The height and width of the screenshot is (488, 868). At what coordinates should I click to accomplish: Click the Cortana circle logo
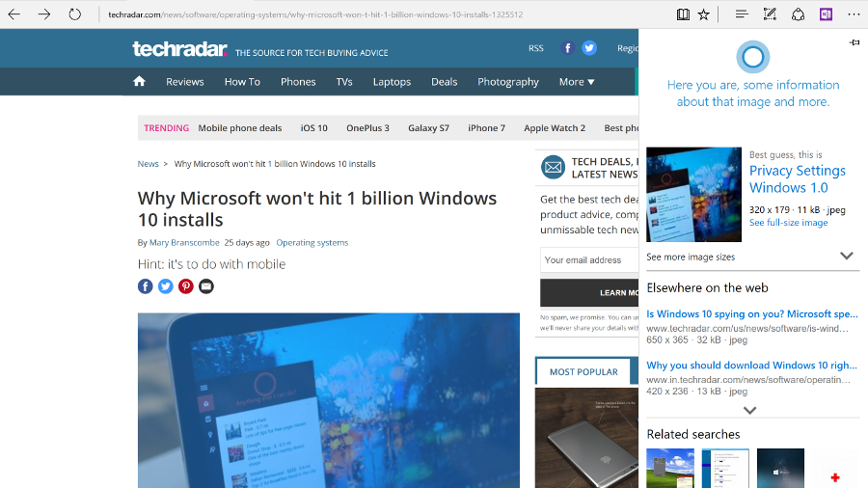tap(753, 57)
